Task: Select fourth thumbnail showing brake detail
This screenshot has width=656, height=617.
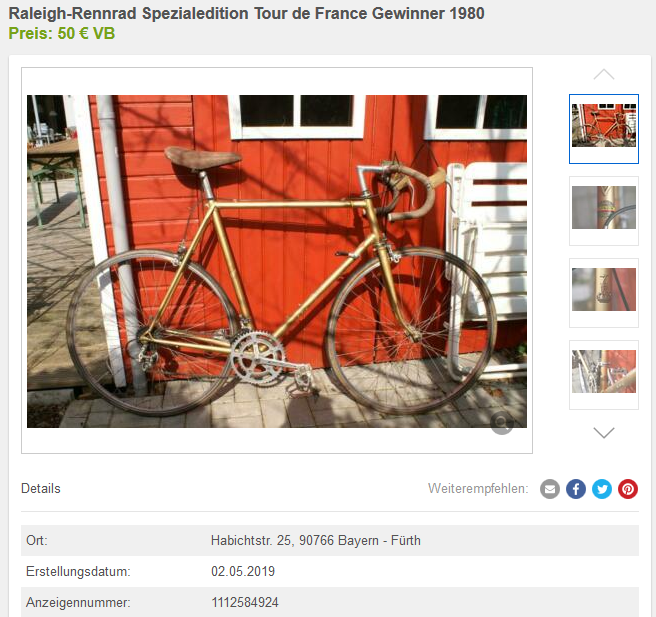Action: click(604, 375)
